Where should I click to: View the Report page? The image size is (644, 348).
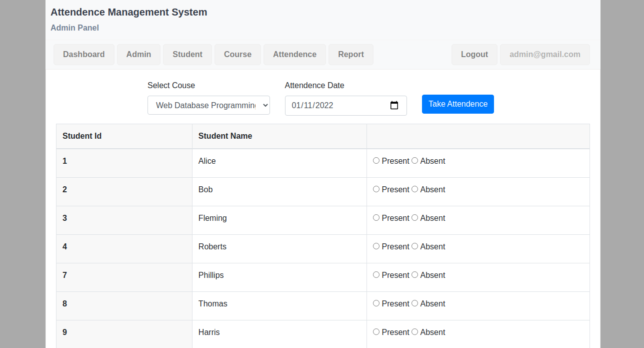(x=350, y=55)
